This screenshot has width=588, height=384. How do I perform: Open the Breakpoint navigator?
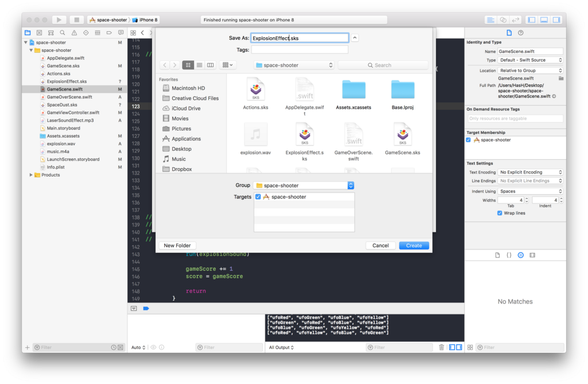coord(109,33)
